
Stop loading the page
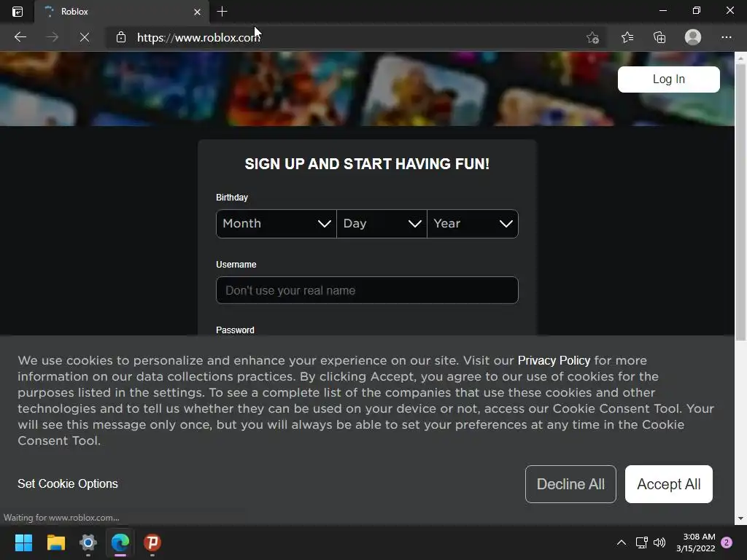coord(85,37)
